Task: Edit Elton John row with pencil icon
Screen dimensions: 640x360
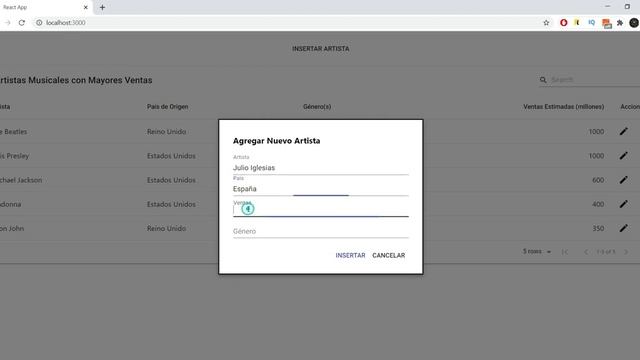Action: click(x=623, y=228)
